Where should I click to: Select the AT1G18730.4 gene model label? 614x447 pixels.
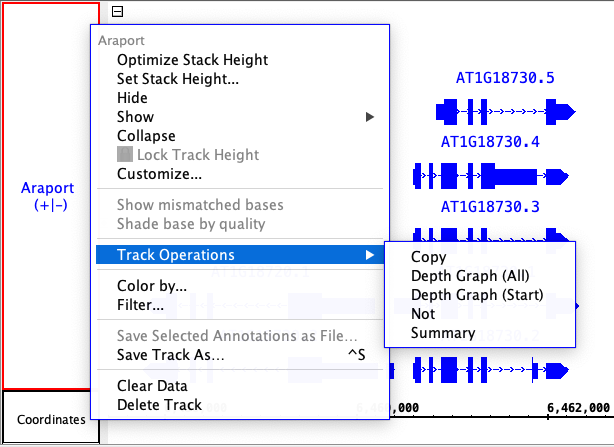point(490,142)
